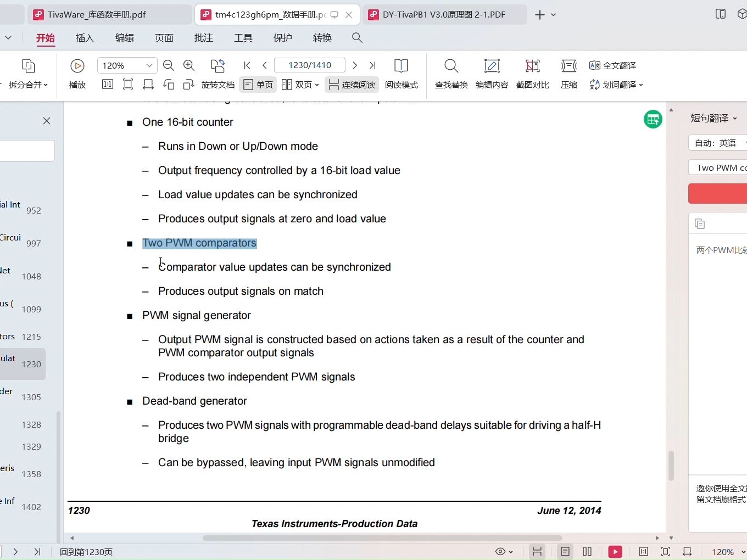This screenshot has height=560, width=747.
Task: Toggle single page (单页) view
Action: 258,85
